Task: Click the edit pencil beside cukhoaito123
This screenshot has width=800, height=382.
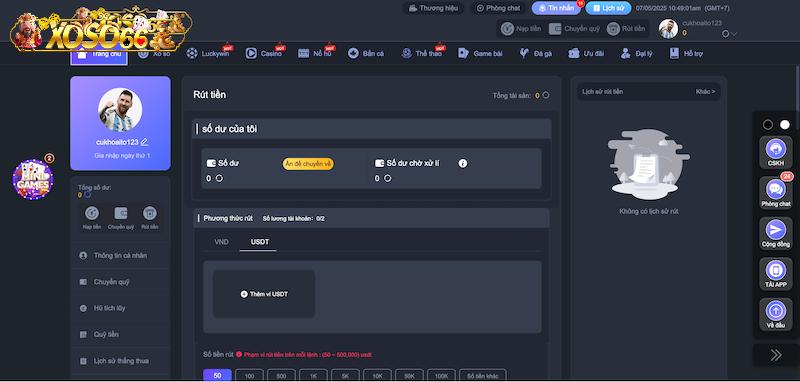Action: (x=144, y=142)
